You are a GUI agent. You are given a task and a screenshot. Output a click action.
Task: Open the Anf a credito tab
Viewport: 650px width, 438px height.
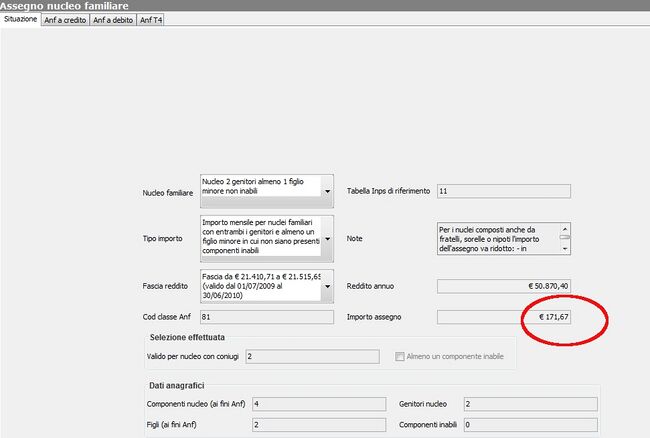point(64,20)
